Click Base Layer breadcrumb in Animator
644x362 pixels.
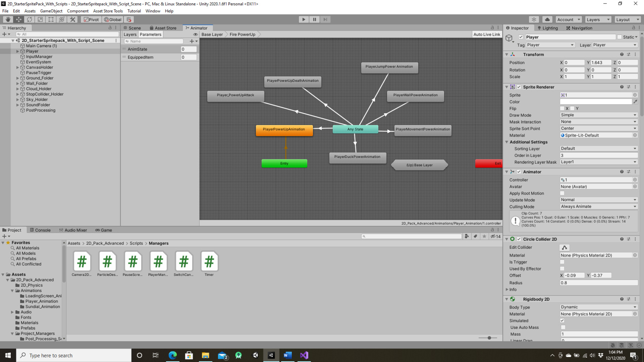[212, 34]
